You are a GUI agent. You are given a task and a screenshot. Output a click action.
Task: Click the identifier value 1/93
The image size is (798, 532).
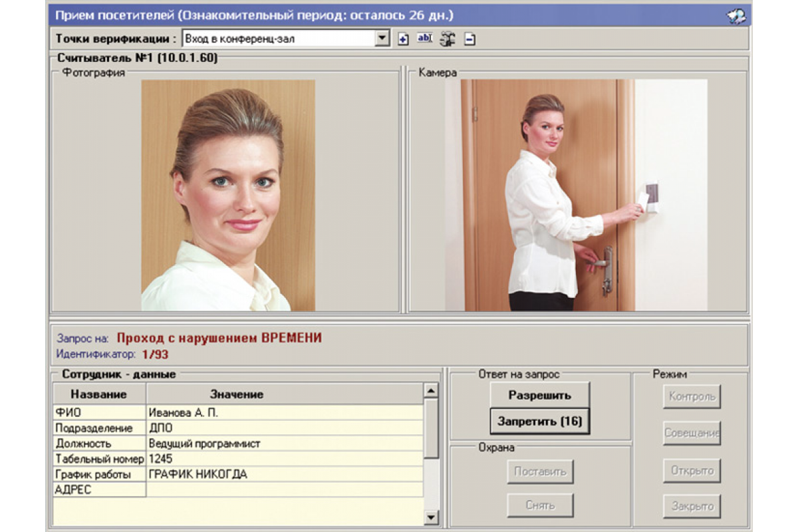155,354
